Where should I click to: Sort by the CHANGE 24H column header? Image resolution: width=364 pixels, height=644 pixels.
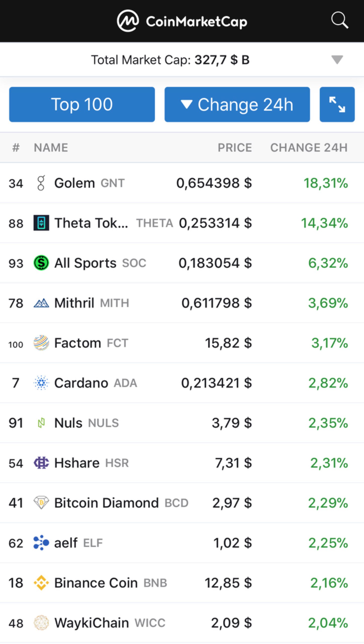tap(309, 148)
